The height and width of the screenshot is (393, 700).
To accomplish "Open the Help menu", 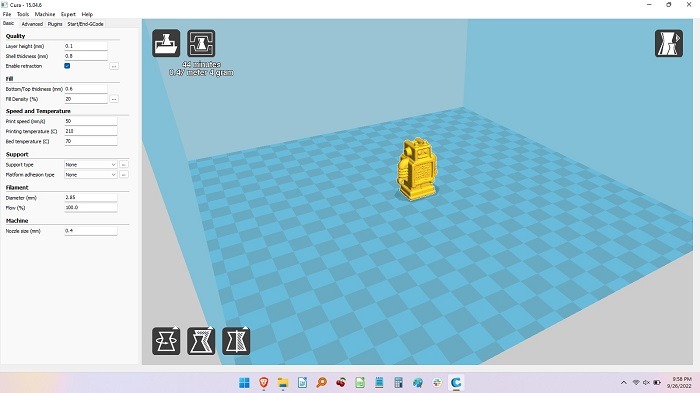I will (x=87, y=14).
